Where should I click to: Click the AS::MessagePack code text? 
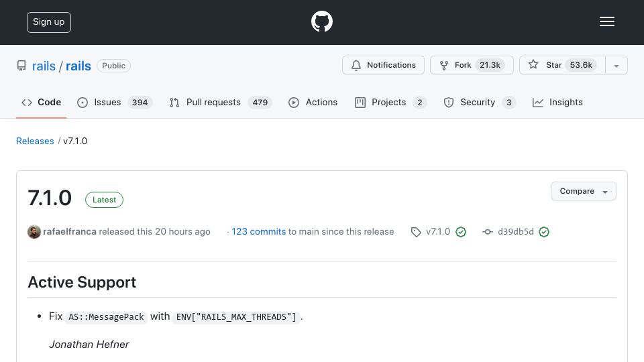pyautogui.click(x=106, y=317)
